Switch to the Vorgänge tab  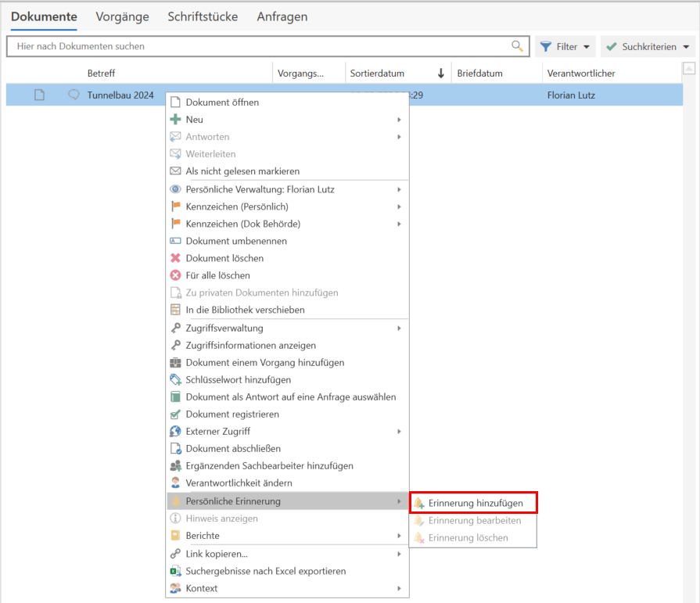(x=122, y=16)
